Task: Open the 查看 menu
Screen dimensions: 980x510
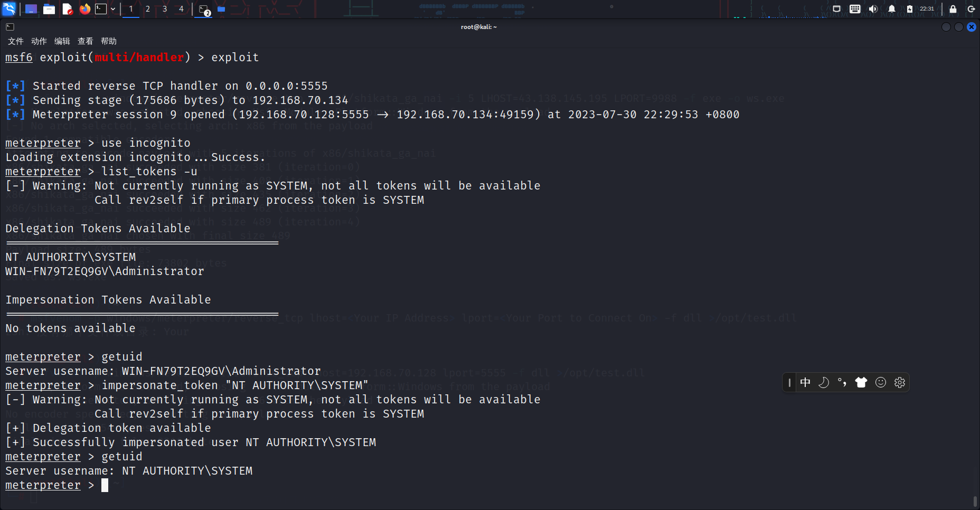Action: tap(84, 41)
